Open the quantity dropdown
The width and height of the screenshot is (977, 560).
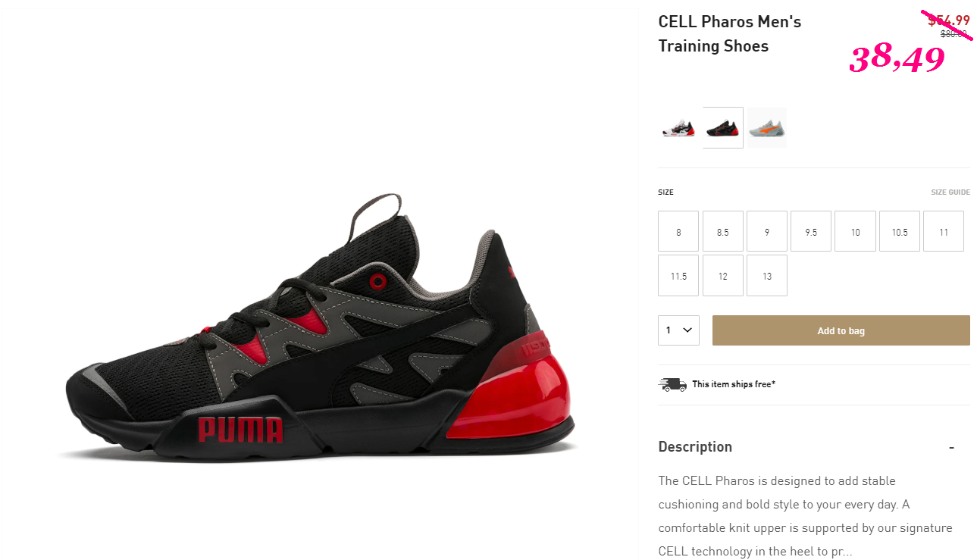coord(678,330)
